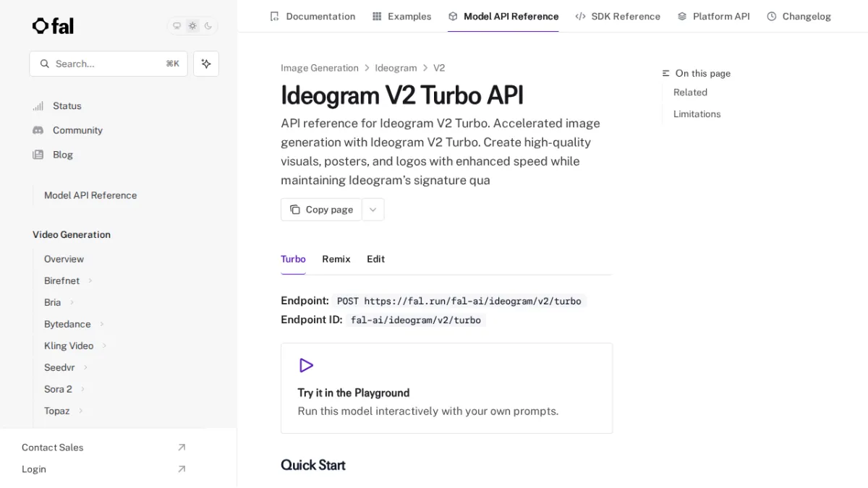Click the SDK Reference code icon
Viewport: 868px width, 488px height.
click(580, 16)
